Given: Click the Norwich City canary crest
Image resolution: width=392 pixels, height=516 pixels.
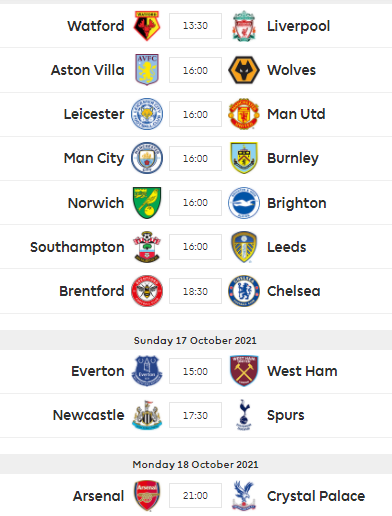Looking at the screenshot, I should point(147,203).
